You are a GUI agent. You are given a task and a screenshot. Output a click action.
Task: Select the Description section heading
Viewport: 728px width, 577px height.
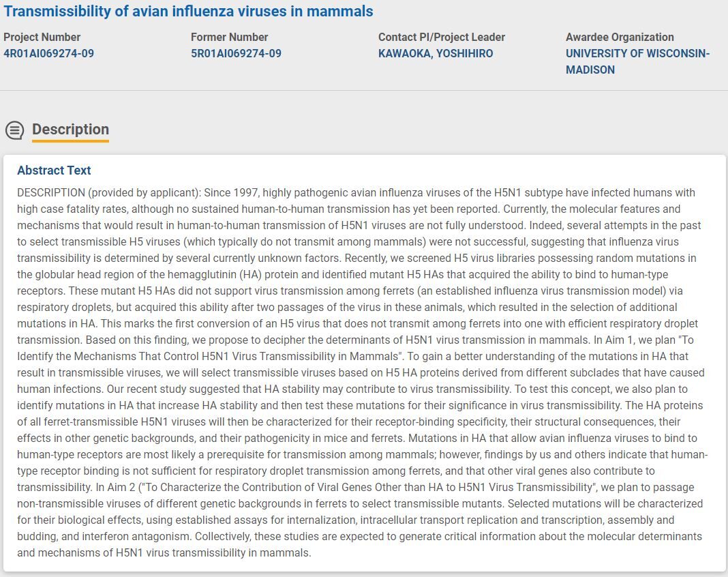click(x=71, y=129)
